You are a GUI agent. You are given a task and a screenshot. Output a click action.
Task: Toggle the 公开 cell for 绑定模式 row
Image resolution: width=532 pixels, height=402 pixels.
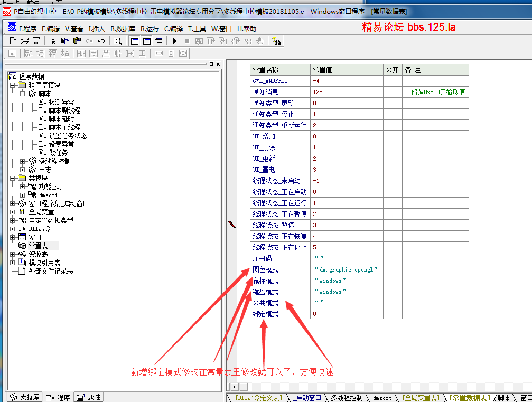click(x=393, y=314)
